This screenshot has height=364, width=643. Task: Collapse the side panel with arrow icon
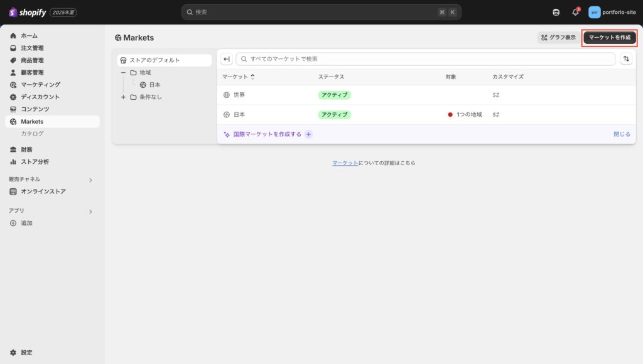pos(227,59)
